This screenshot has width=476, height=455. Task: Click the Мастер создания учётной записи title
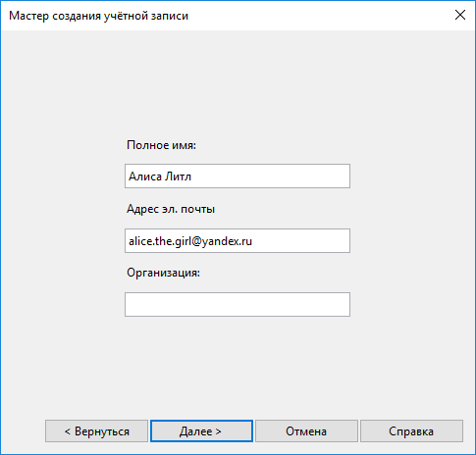click(98, 16)
